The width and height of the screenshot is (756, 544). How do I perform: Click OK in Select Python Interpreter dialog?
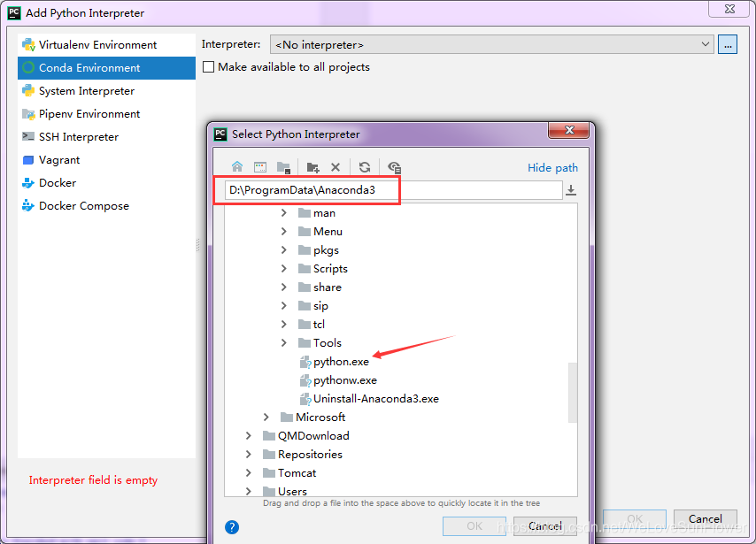(474, 525)
